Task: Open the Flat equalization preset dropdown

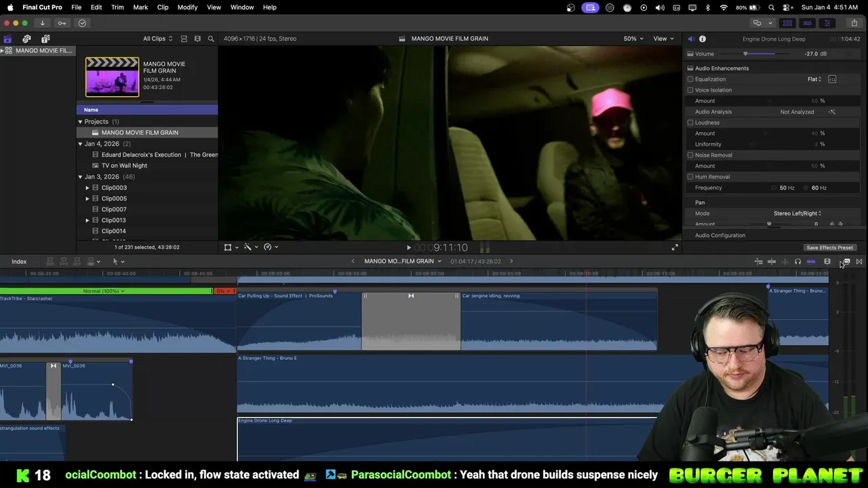Action: click(814, 79)
